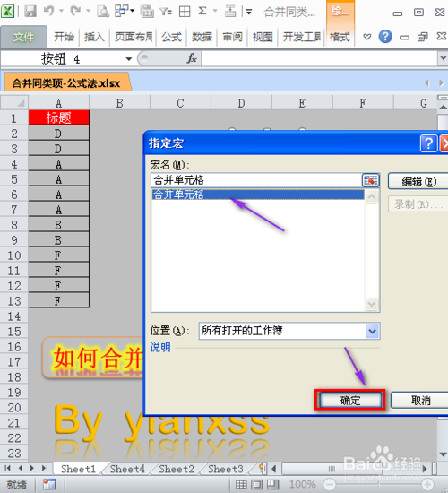Click the macro record icon in status bar
The image size is (448, 493).
pos(49,484)
